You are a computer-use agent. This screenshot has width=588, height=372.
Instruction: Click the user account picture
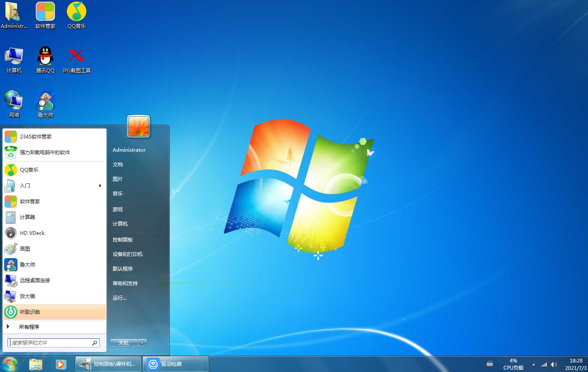[x=139, y=126]
